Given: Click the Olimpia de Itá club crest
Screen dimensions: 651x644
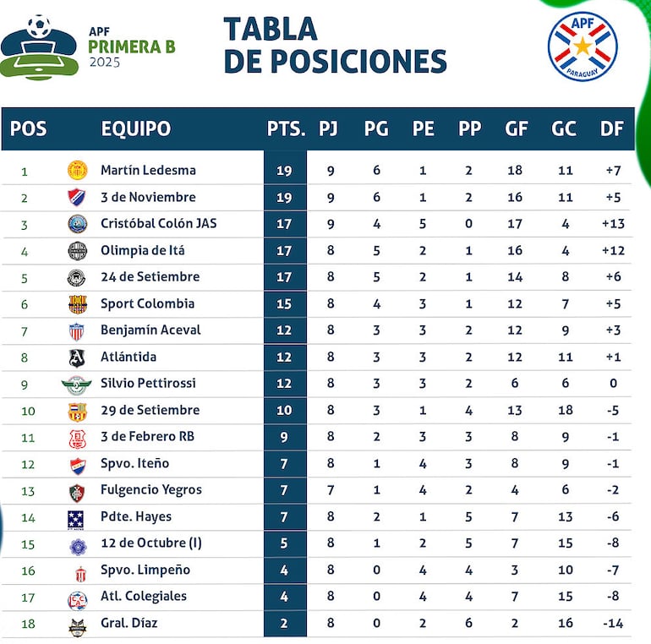Looking at the screenshot, I should point(77,250).
